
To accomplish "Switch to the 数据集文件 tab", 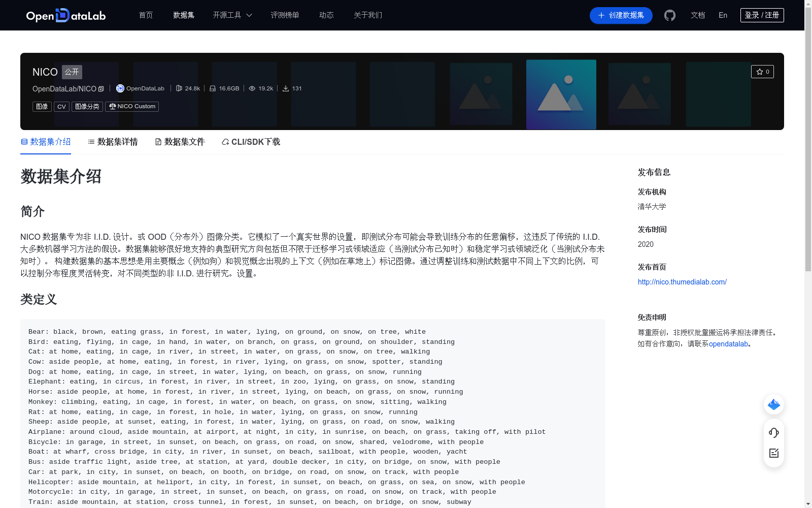I will (x=180, y=142).
